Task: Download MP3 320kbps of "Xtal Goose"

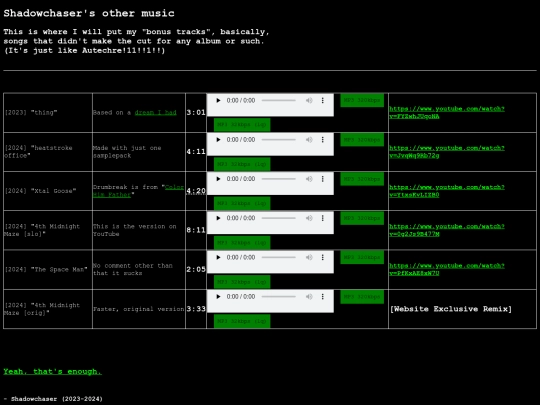Action: [362, 179]
